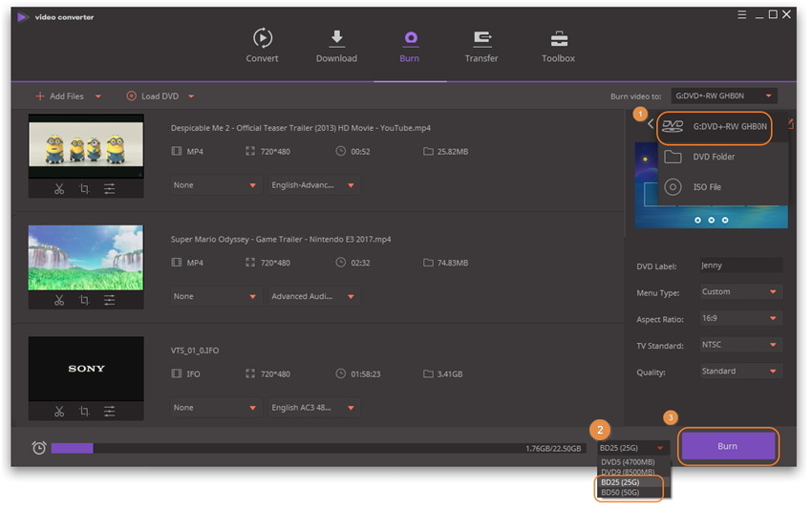This screenshot has height=511, width=812.
Task: Select DVD5 (4700MB) from disc list
Action: click(x=629, y=462)
